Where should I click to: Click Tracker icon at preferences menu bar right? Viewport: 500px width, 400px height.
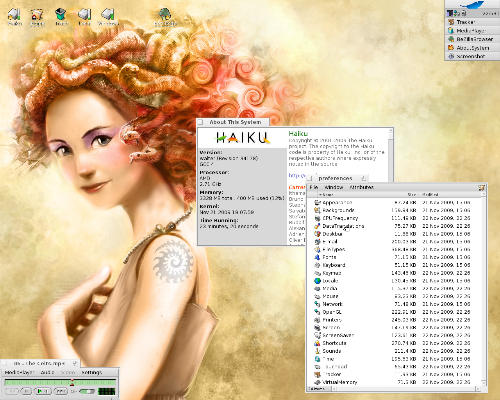point(482,188)
